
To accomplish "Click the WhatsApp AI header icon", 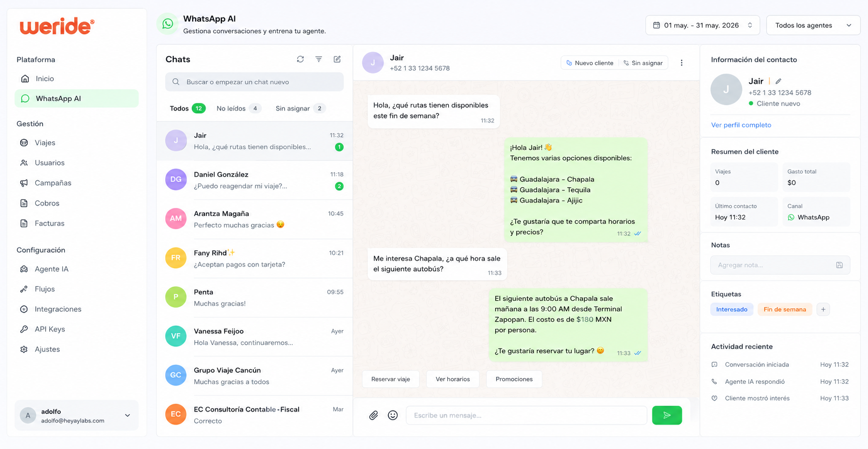I will pos(168,24).
